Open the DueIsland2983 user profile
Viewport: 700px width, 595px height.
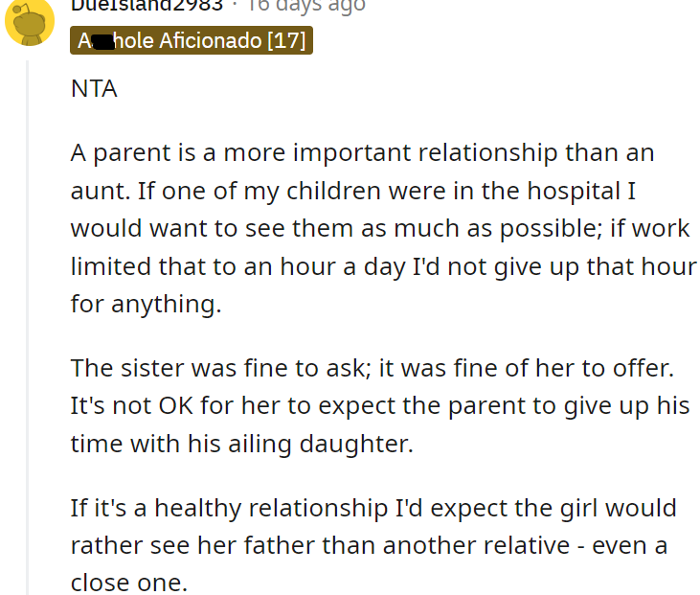(147, 5)
